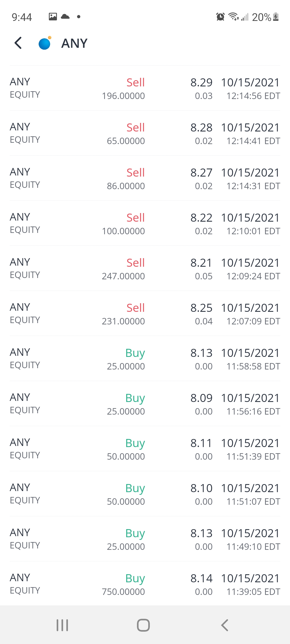Open the Buy trade at 11:51:39 EDT
Viewport: 290px width, 644px height.
145,449
